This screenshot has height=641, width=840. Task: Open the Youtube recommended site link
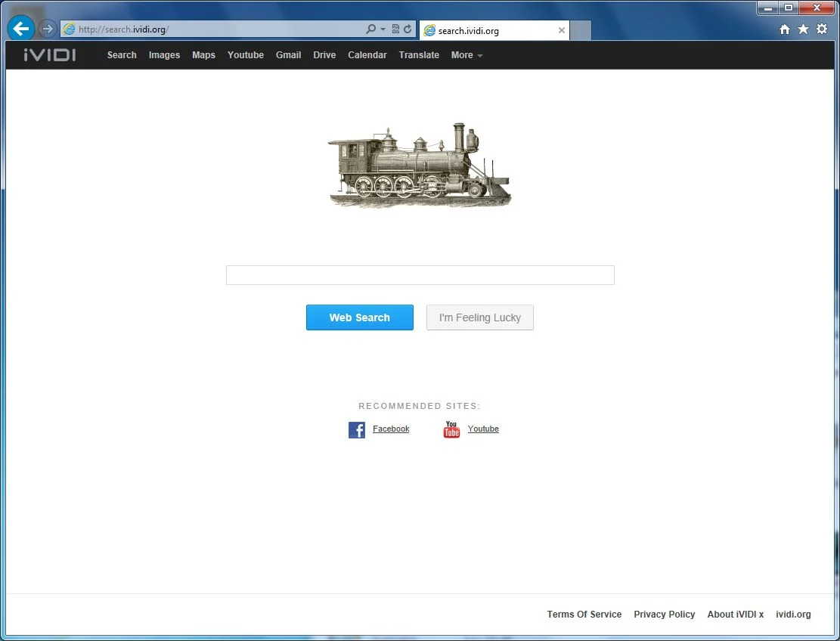tap(483, 429)
